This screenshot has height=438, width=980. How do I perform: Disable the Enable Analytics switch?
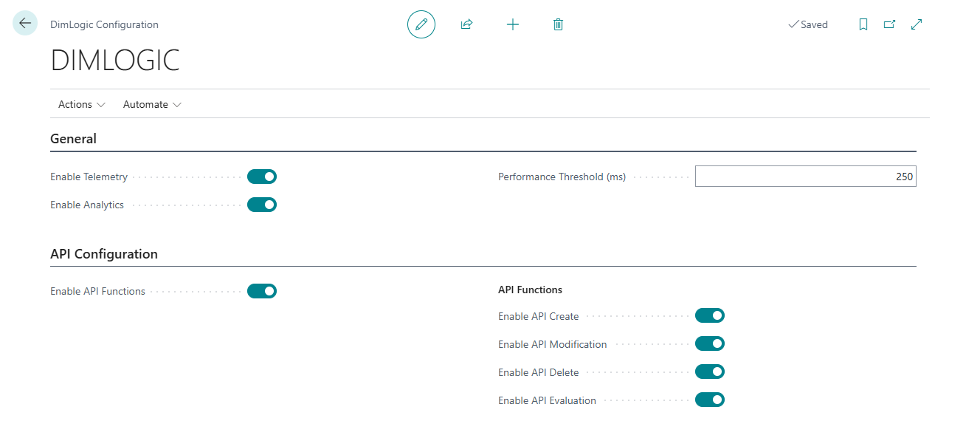[262, 205]
